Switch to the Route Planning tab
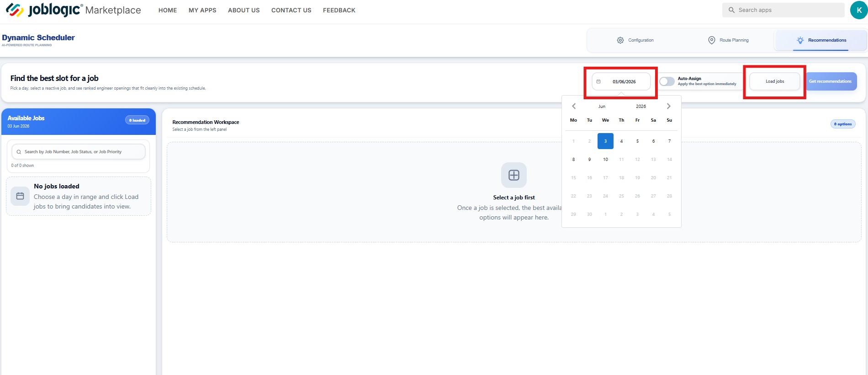 pos(728,40)
